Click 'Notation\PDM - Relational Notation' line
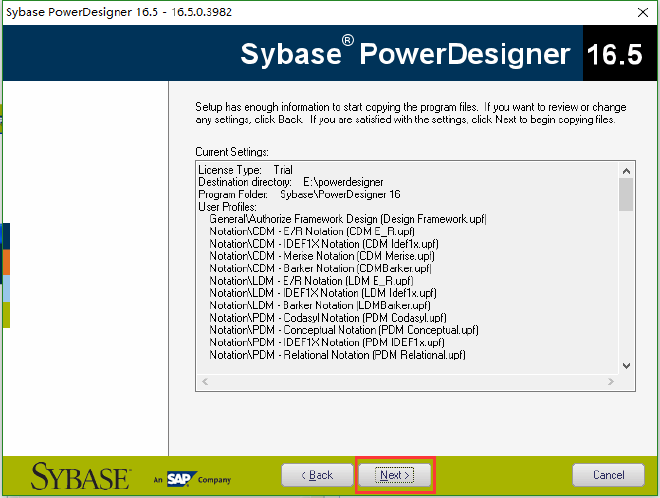Viewport: 660px width, 498px height. coord(338,355)
